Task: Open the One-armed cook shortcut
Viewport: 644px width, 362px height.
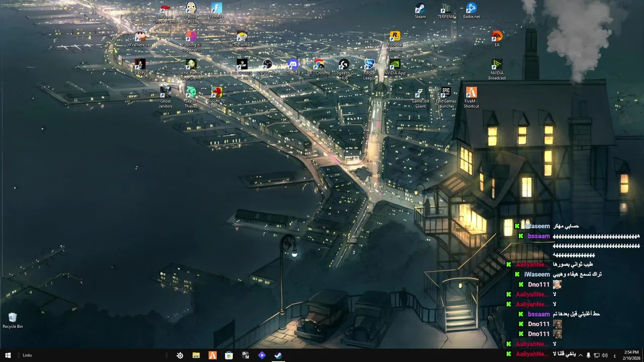Action: point(242,41)
